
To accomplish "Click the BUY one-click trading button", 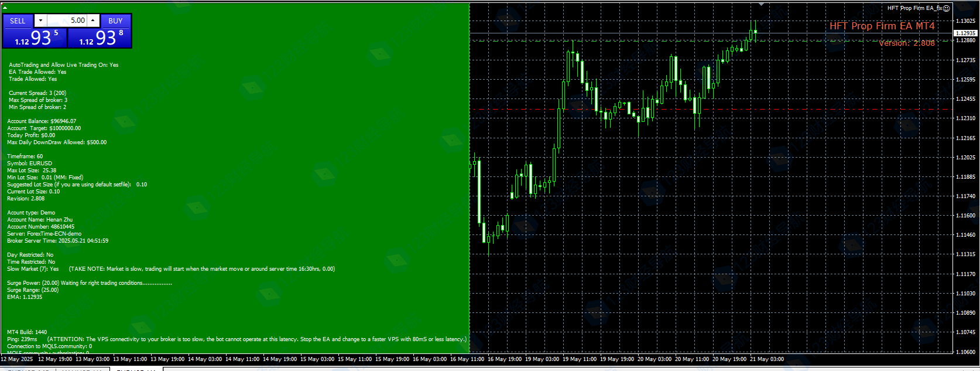I will point(115,21).
